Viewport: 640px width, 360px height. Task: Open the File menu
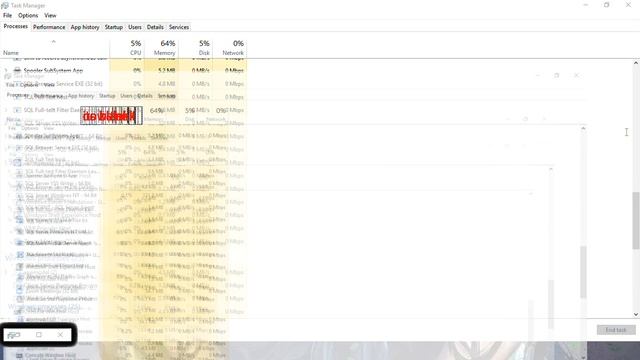pos(7,16)
